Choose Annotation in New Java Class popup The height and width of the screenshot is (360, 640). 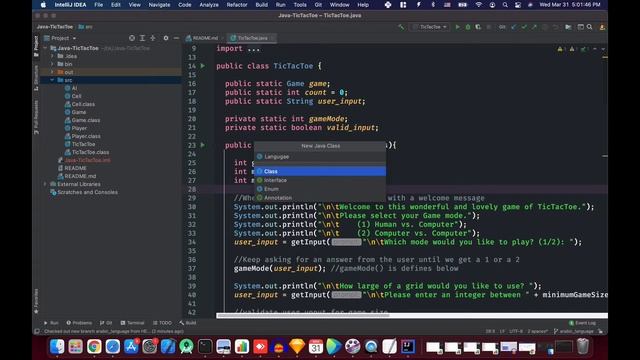pyautogui.click(x=320, y=198)
